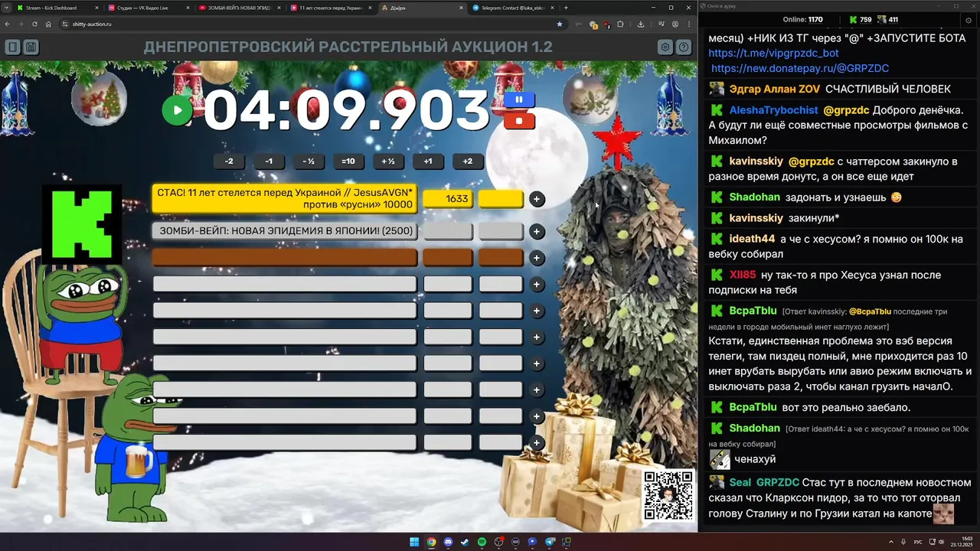The width and height of the screenshot is (980, 551).
Task: Click the plus icon on the brown empty row
Action: (537, 258)
